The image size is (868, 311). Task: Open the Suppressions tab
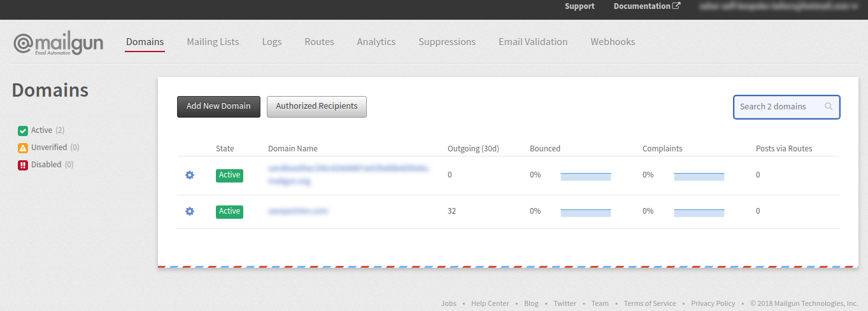click(447, 42)
